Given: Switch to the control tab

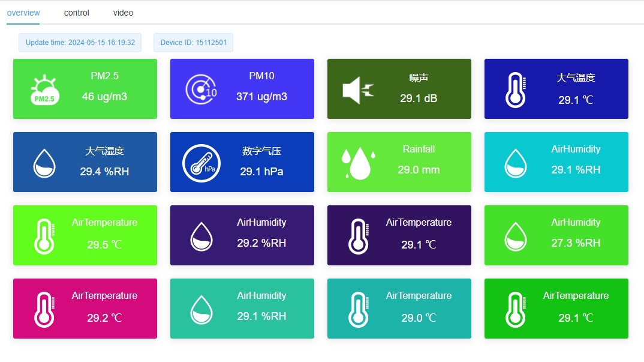Looking at the screenshot, I should (76, 13).
